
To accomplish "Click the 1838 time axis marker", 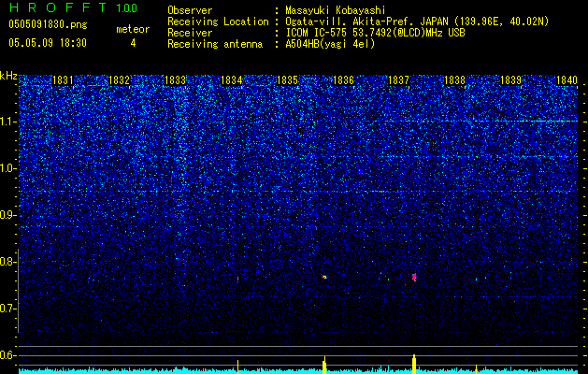I will tap(454, 79).
